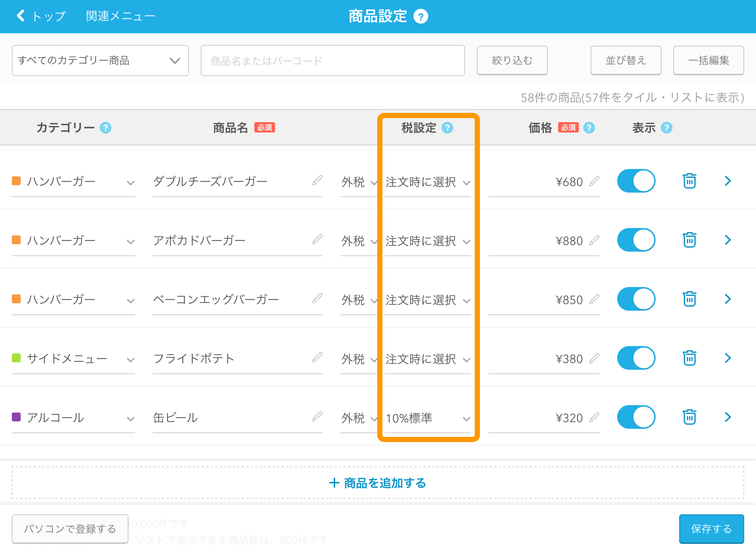Focus the 商品名またはバーコード search field

click(x=333, y=61)
